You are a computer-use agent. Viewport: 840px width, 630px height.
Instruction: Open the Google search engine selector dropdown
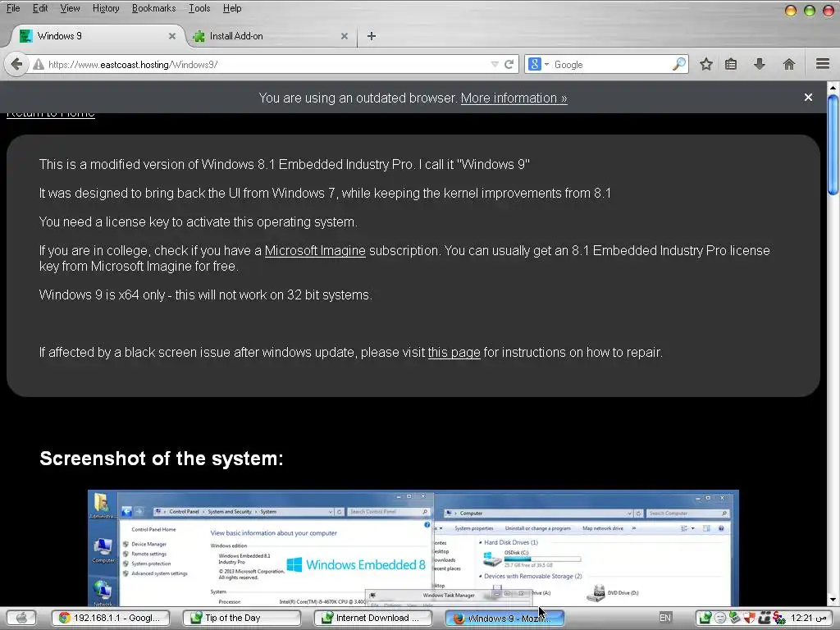(538, 65)
